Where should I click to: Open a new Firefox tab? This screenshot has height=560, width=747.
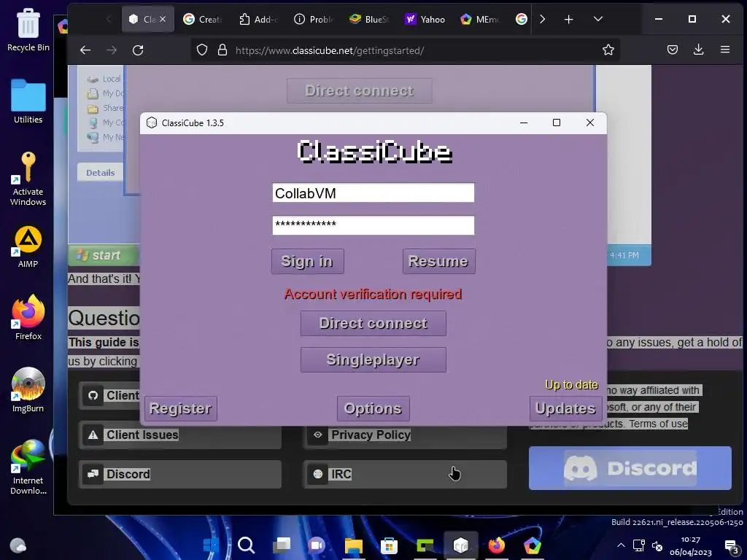[568, 20]
